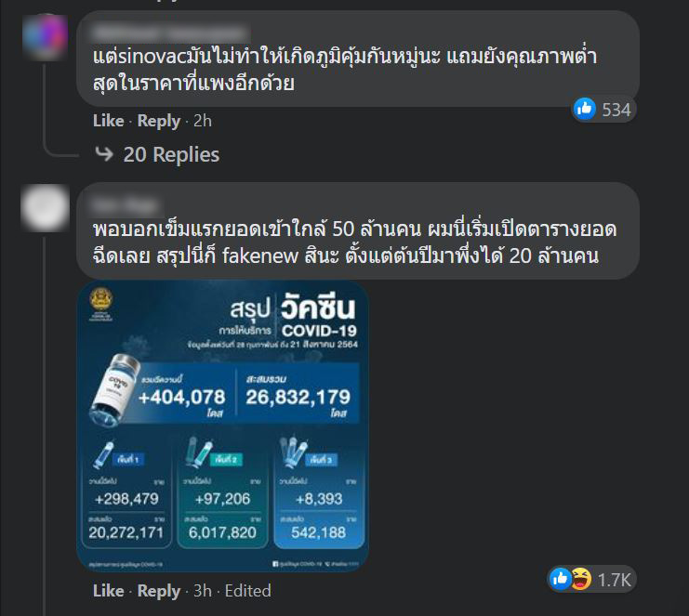Click the 3h timestamp link
Screen dimensions: 689x616
tap(203, 591)
